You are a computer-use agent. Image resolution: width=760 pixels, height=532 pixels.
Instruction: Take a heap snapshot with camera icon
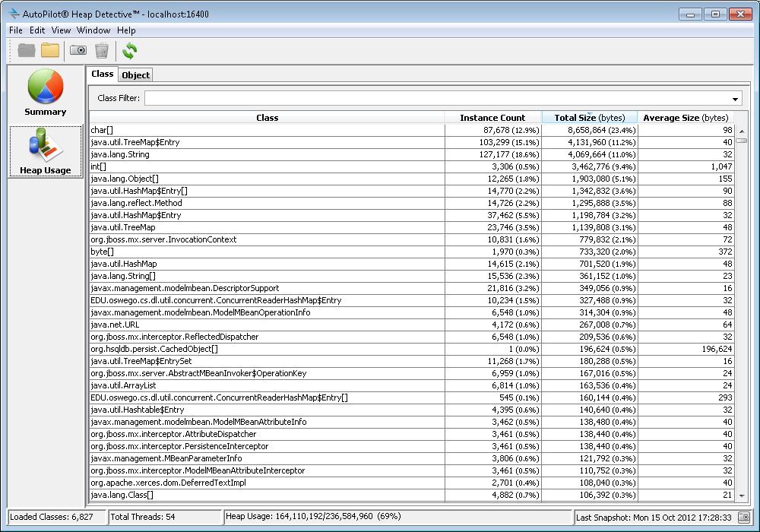click(x=78, y=50)
